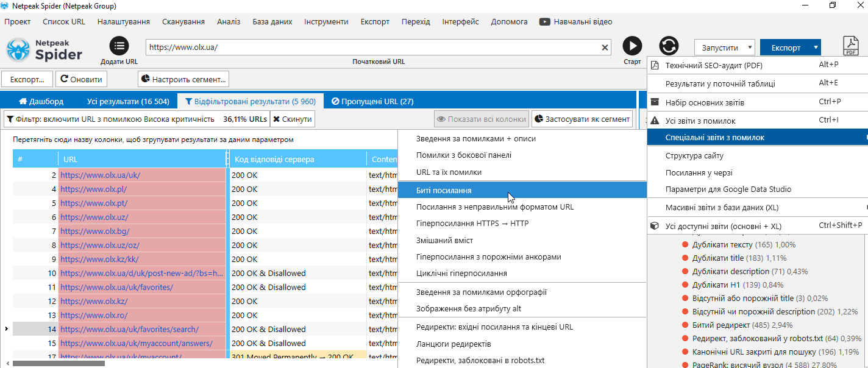Viewport: 868px width, 368px height.
Task: Clear the start URL with X icon
Action: point(605,48)
